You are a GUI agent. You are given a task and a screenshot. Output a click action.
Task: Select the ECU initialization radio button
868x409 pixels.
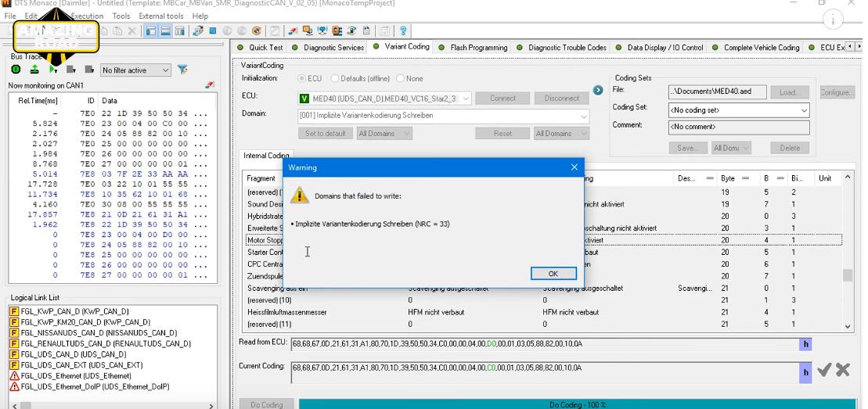pyautogui.click(x=301, y=78)
